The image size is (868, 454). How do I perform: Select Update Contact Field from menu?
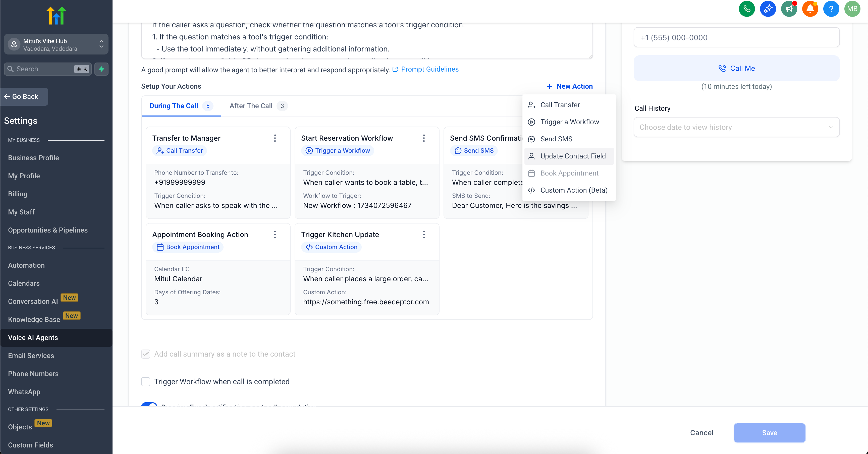[x=572, y=156]
